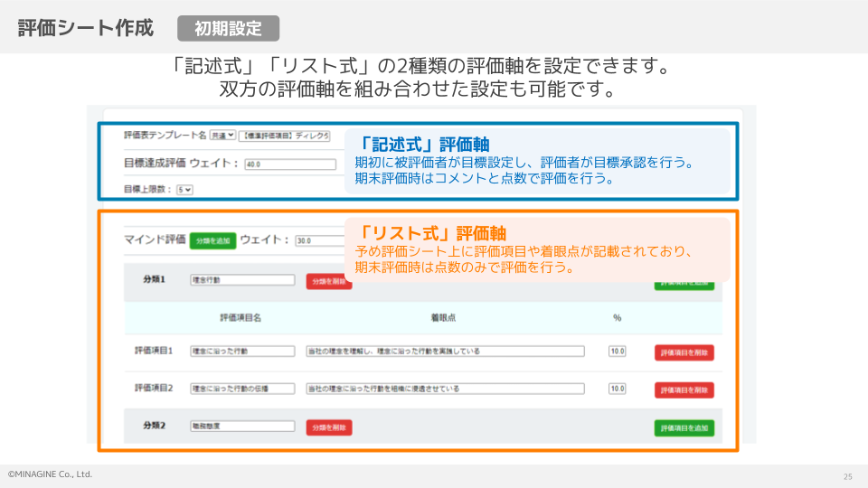The height and width of the screenshot is (488, 868).
Task: Select the 分類1 name field 理念行動
Action: pos(242,280)
